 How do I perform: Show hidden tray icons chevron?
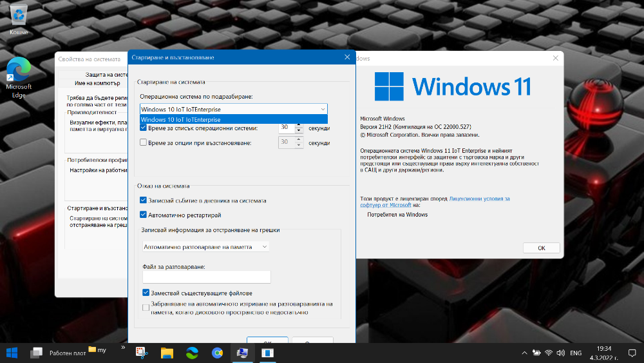(x=524, y=353)
